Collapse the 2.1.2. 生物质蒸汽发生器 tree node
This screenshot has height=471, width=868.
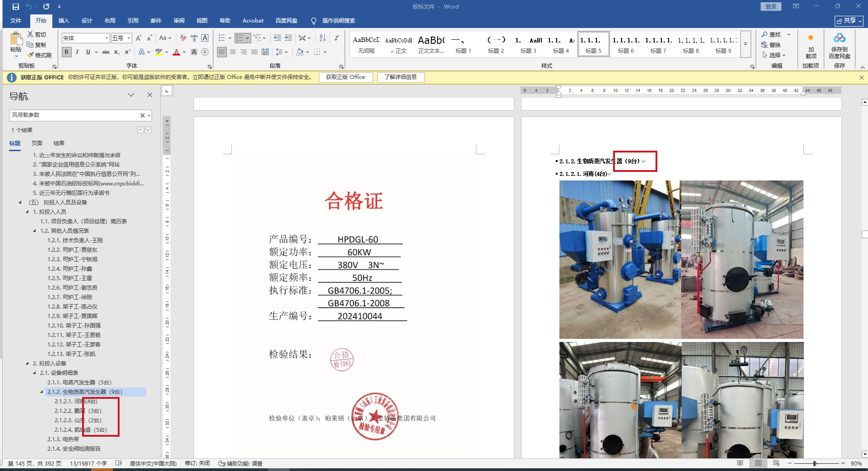click(42, 392)
